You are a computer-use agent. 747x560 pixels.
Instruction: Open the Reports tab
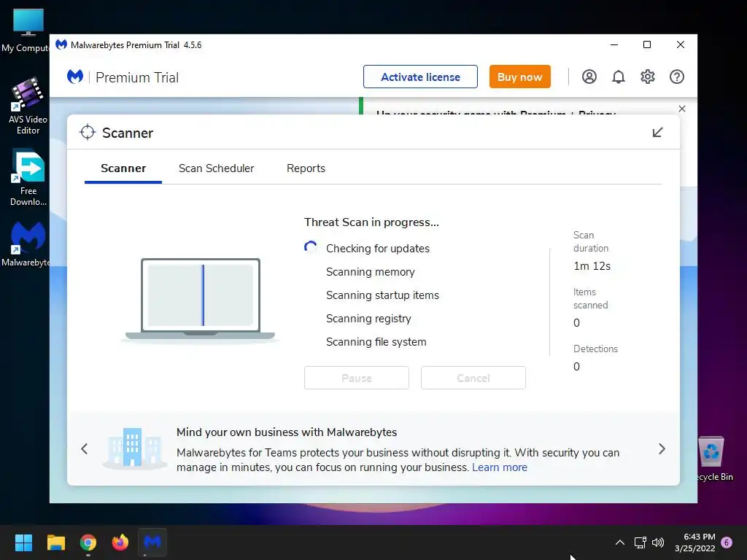[306, 168]
